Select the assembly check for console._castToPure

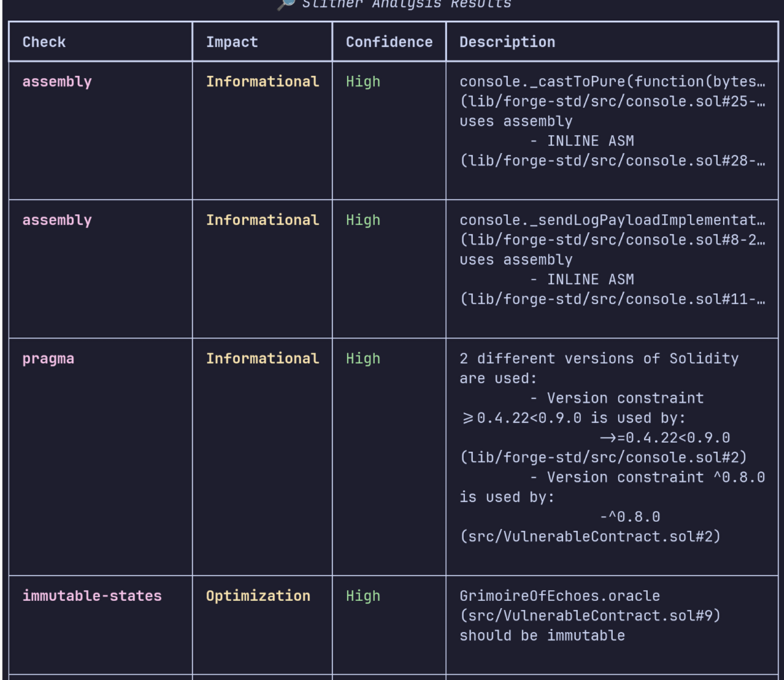click(x=57, y=82)
